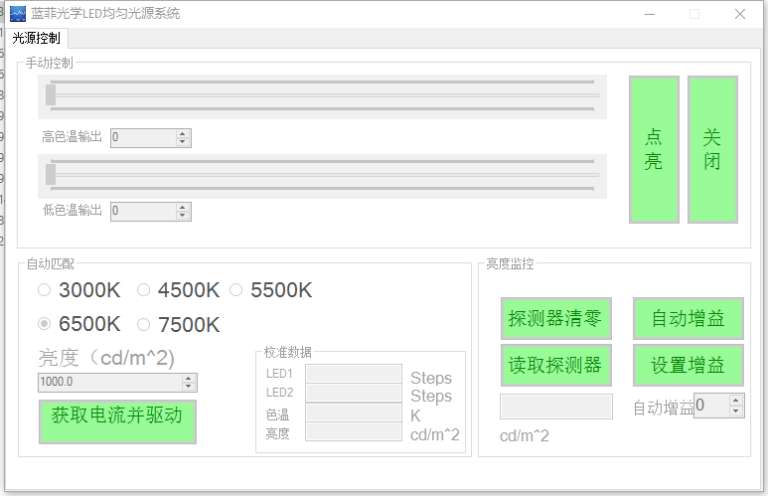
Task: Choose the 5500K radio option
Action: click(x=236, y=290)
